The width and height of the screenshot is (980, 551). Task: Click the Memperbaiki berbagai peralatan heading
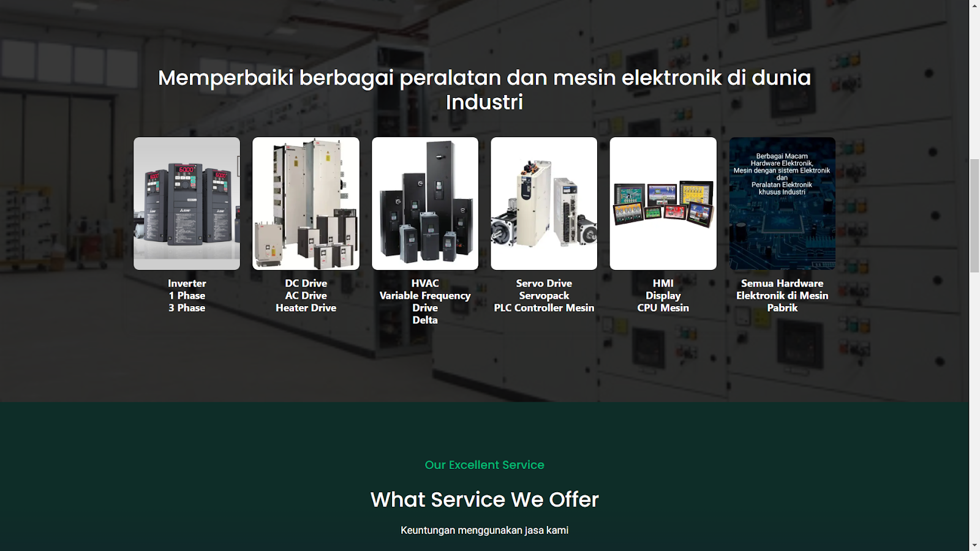[484, 89]
